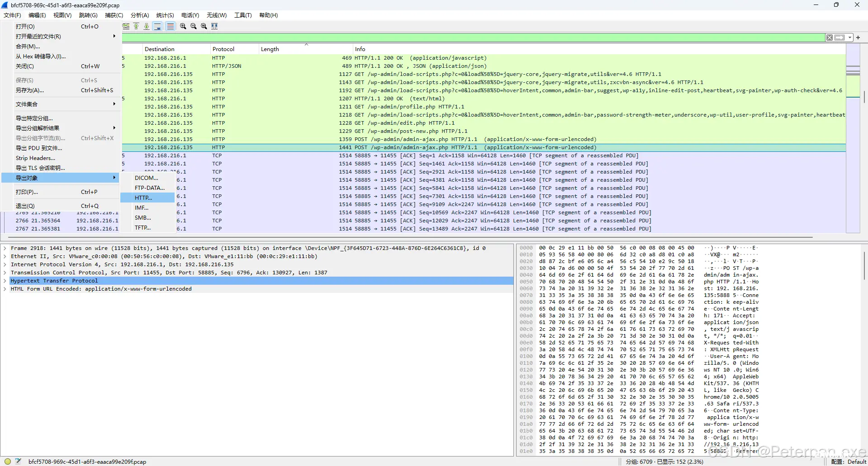Viewport: 868px width, 466px height.
Task: Zoom in on packet text
Action: tap(183, 26)
